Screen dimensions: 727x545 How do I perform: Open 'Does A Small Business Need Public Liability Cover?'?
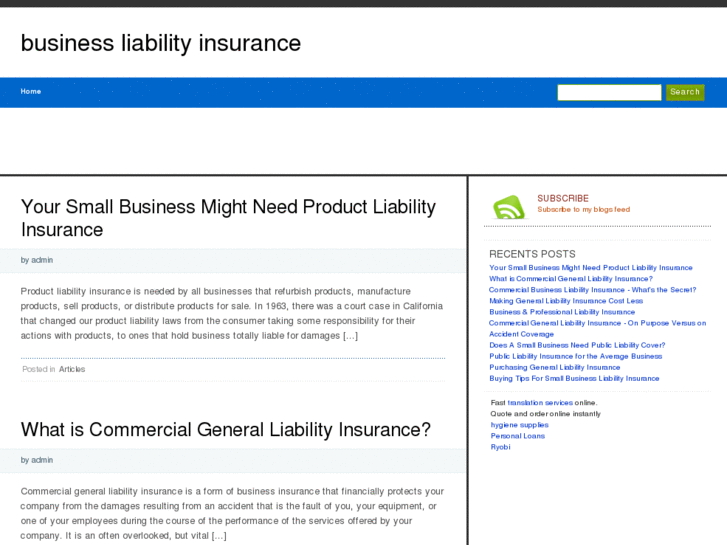pyautogui.click(x=577, y=345)
